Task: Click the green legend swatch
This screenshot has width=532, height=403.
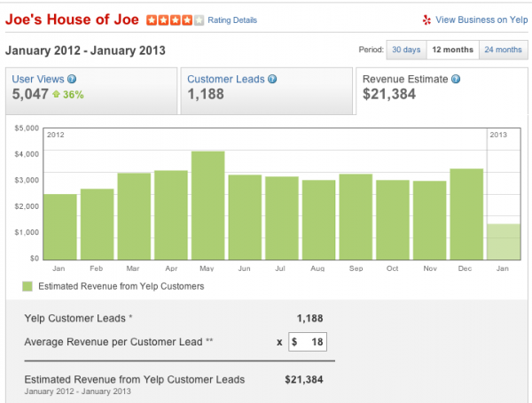Action: (x=27, y=286)
